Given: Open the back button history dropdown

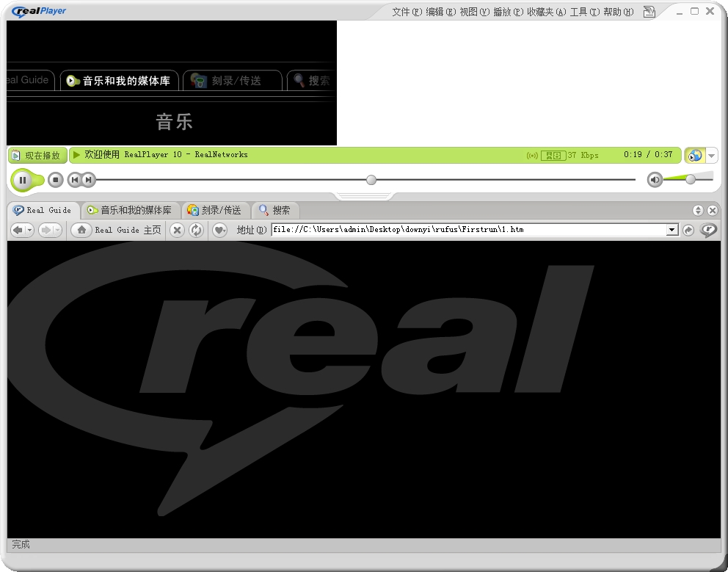Looking at the screenshot, I should click(30, 229).
